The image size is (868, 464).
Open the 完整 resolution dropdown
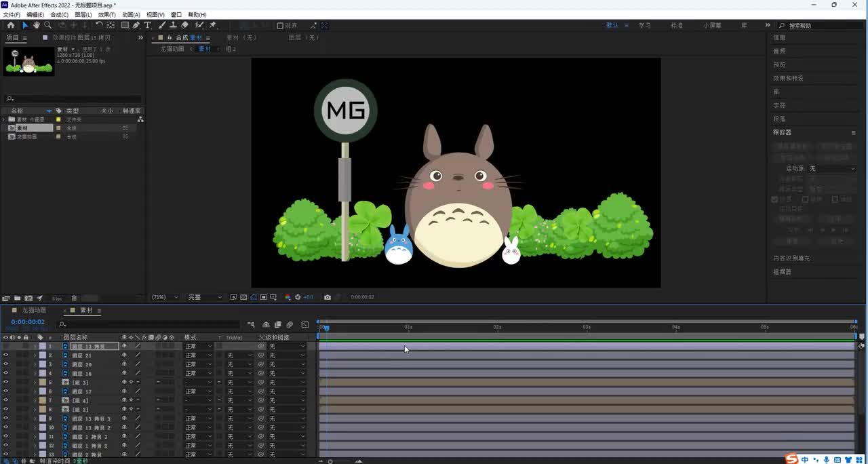(204, 297)
